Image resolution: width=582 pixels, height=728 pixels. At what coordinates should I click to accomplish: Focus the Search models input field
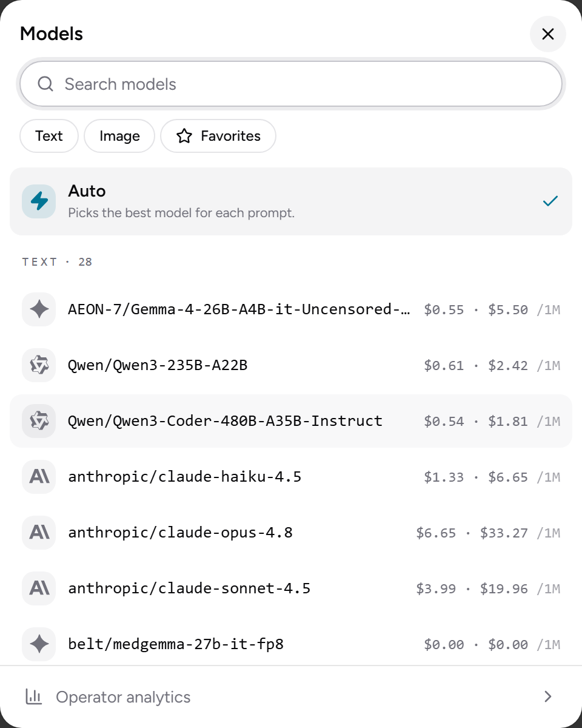(291, 84)
